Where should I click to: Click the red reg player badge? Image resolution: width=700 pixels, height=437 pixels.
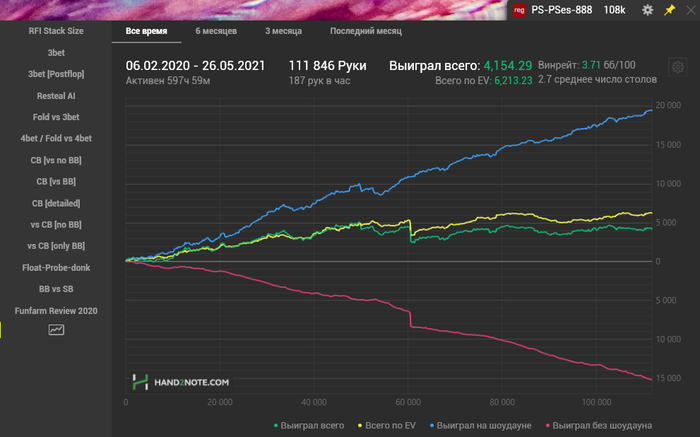[519, 10]
